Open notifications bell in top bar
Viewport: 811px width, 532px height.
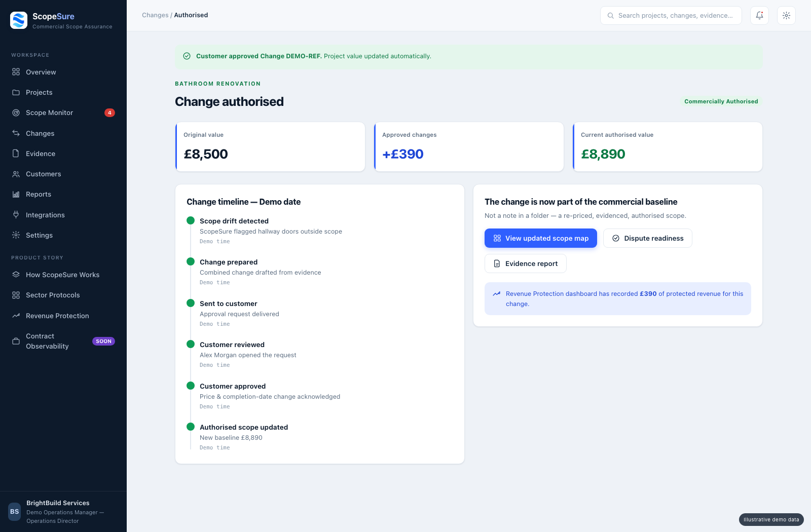tap(759, 15)
